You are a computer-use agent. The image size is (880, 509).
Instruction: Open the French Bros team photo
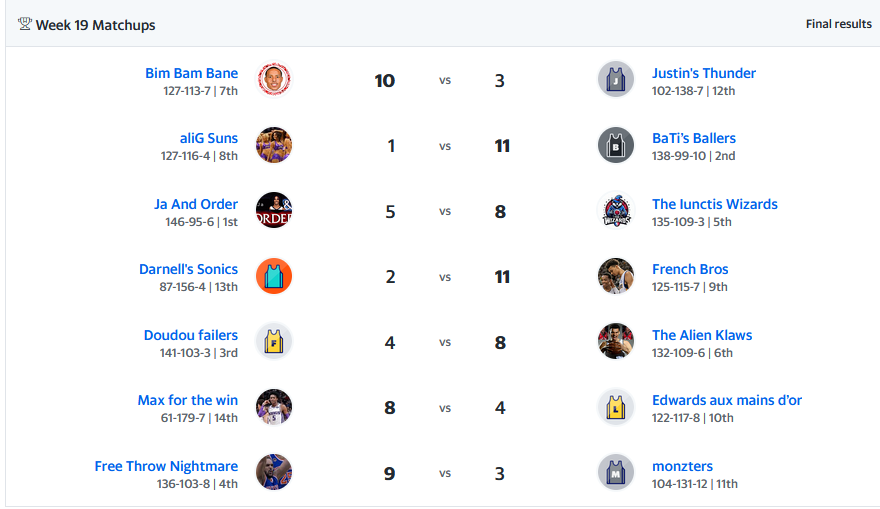(616, 276)
